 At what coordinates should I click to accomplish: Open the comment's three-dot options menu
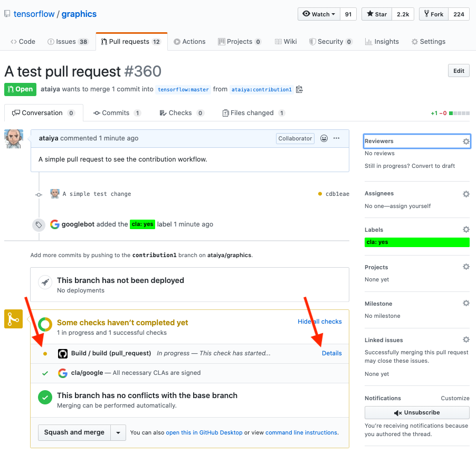pyautogui.click(x=337, y=138)
